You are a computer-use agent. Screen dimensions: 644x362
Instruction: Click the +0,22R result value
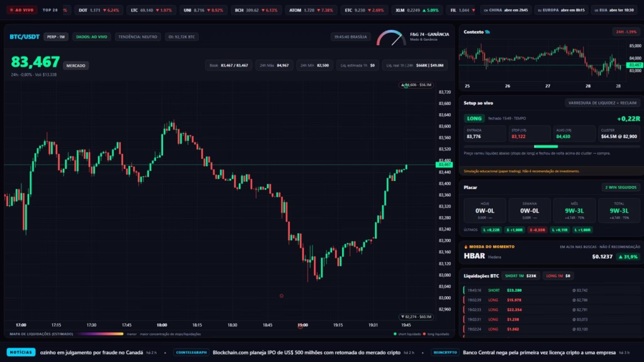pos(628,119)
